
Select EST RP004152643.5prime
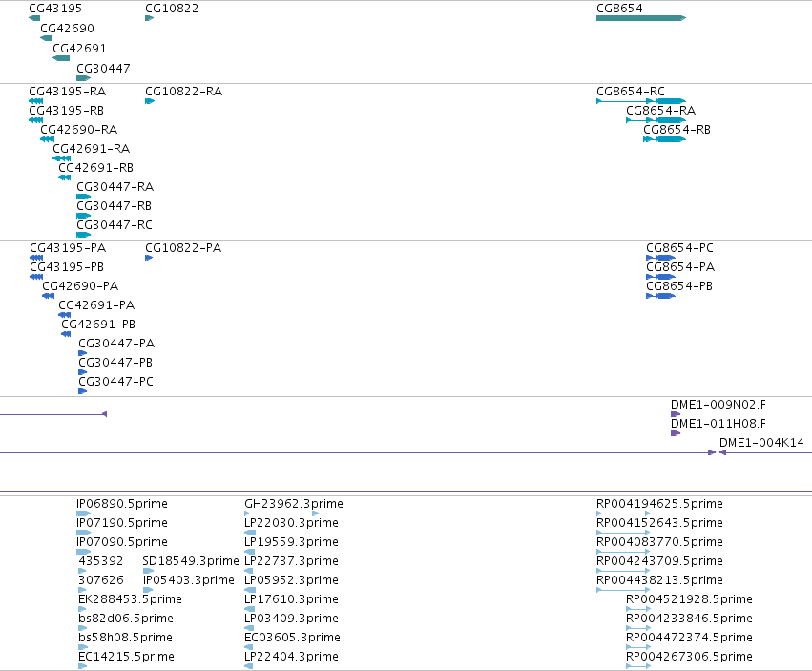(659, 523)
